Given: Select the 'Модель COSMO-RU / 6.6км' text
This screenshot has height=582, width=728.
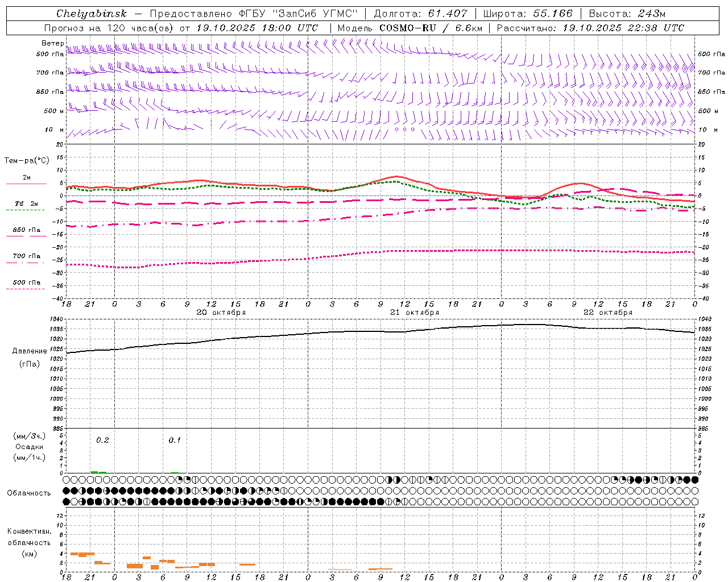Looking at the screenshot, I should (x=410, y=28).
